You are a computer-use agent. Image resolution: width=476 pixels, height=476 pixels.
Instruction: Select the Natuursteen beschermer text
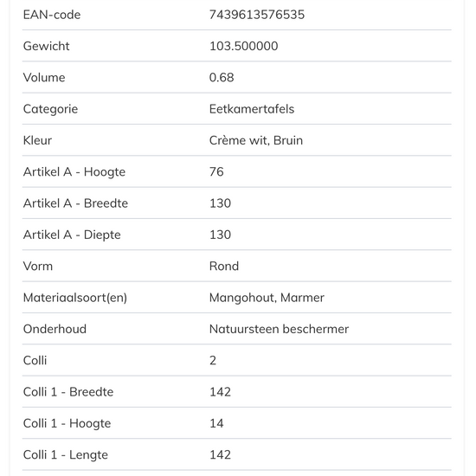click(279, 329)
